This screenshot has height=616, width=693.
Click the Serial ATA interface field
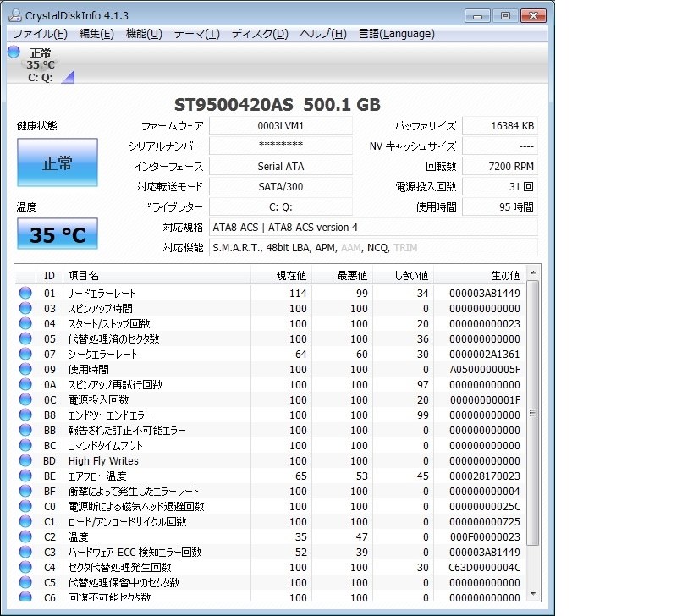[x=281, y=166]
